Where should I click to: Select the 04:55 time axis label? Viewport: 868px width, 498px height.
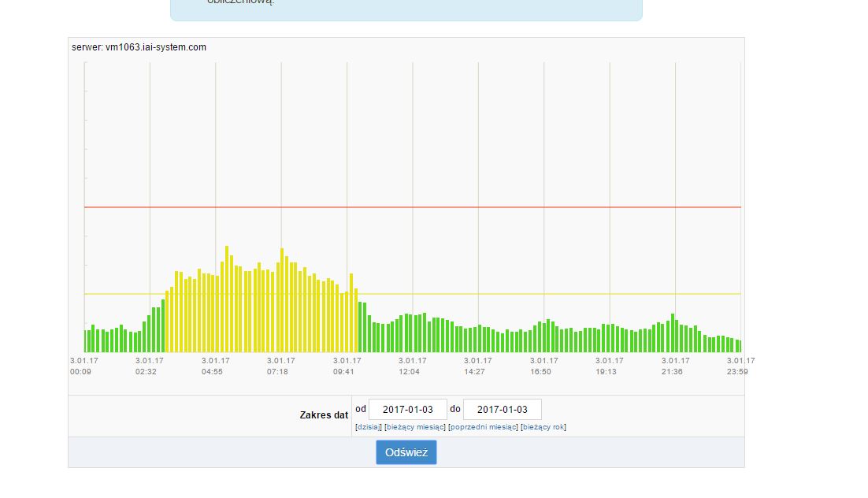212,372
